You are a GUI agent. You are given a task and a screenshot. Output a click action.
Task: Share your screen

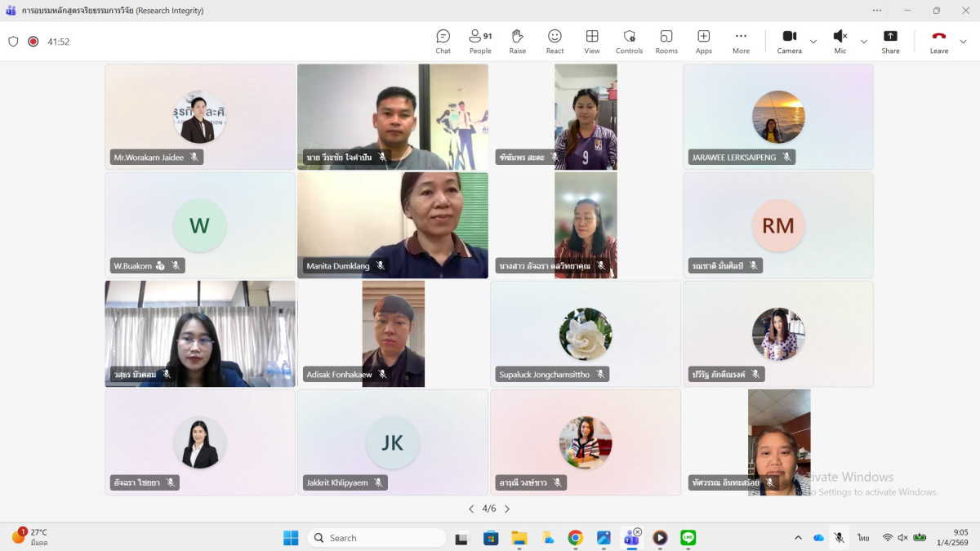[890, 41]
